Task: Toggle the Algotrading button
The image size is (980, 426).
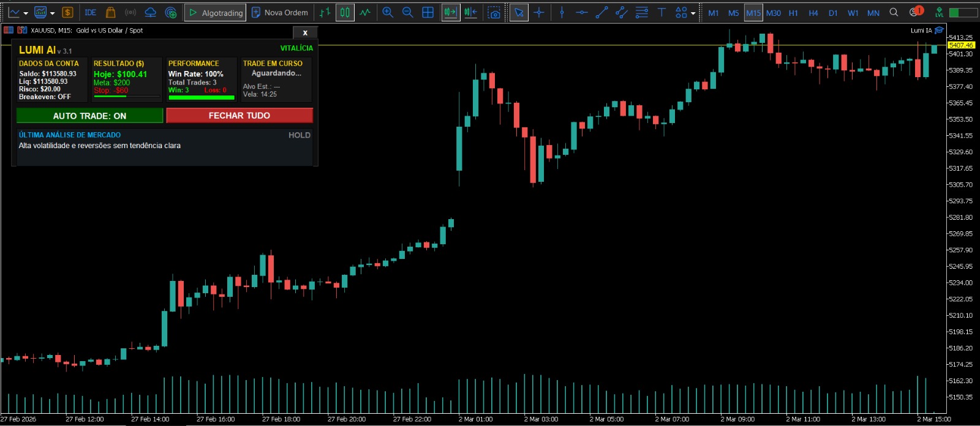Action: point(215,12)
